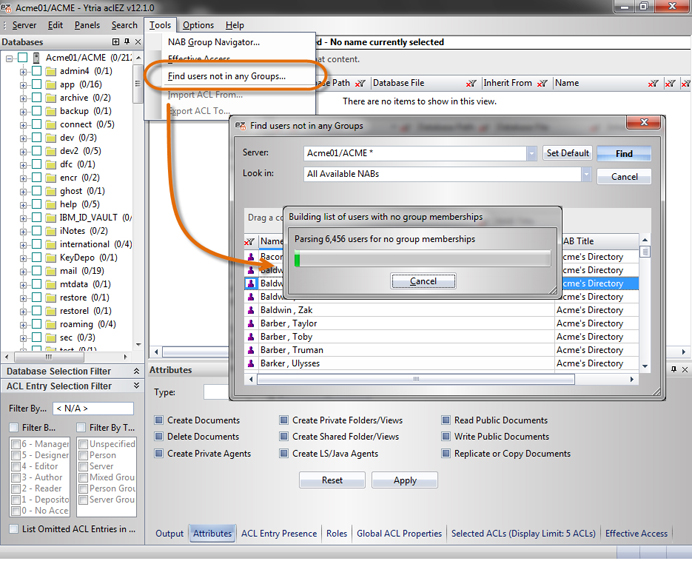
Task: Collapse the Database Selection Filter section
Action: tap(136, 371)
